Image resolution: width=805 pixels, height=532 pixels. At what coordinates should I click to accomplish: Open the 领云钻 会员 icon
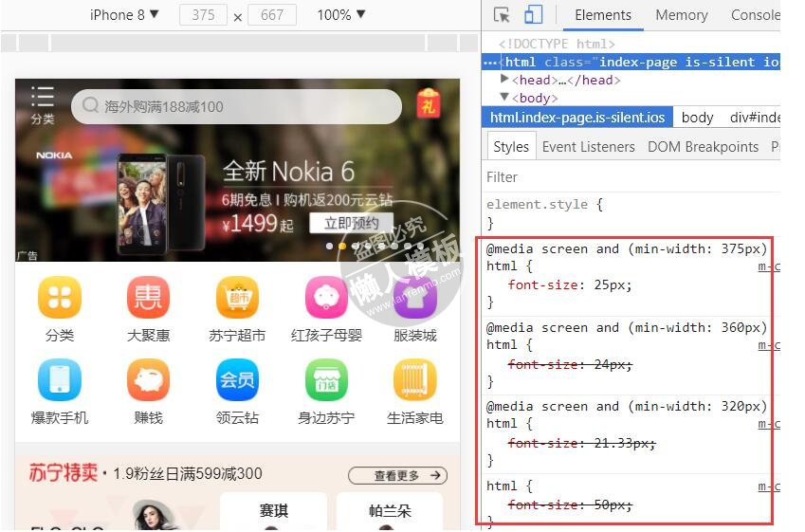click(x=237, y=380)
